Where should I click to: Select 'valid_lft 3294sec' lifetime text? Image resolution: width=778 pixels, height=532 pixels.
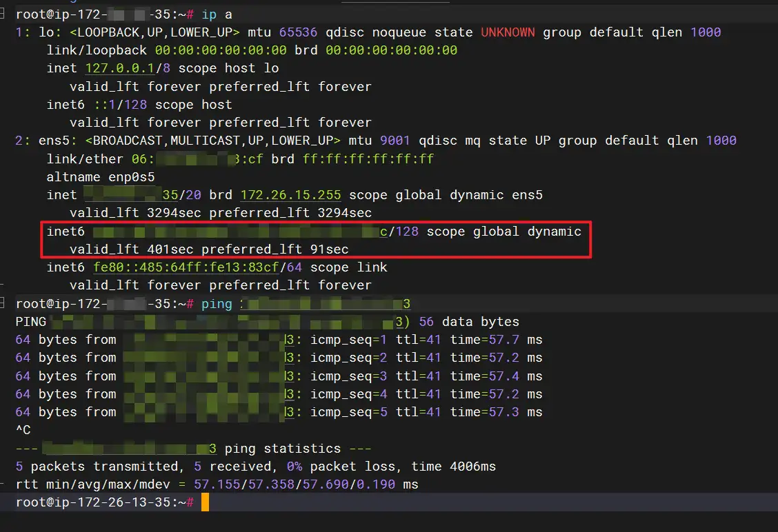135,213
